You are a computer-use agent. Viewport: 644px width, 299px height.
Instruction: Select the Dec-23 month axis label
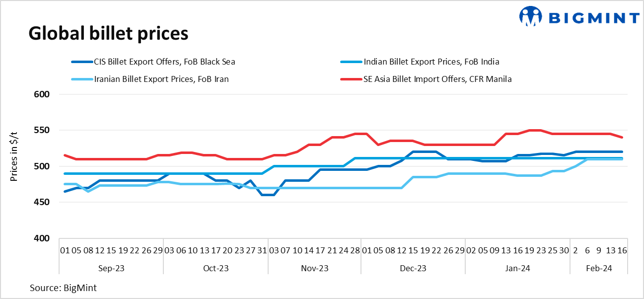(x=413, y=268)
